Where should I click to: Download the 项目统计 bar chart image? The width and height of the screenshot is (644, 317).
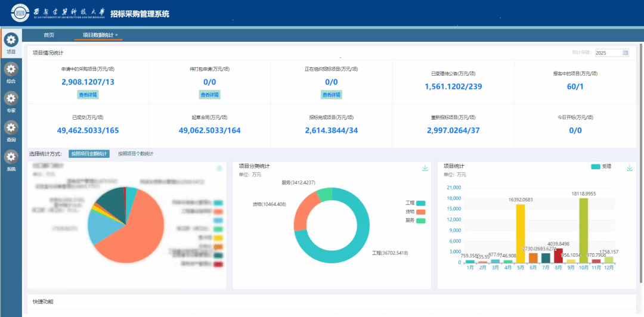[x=630, y=169]
